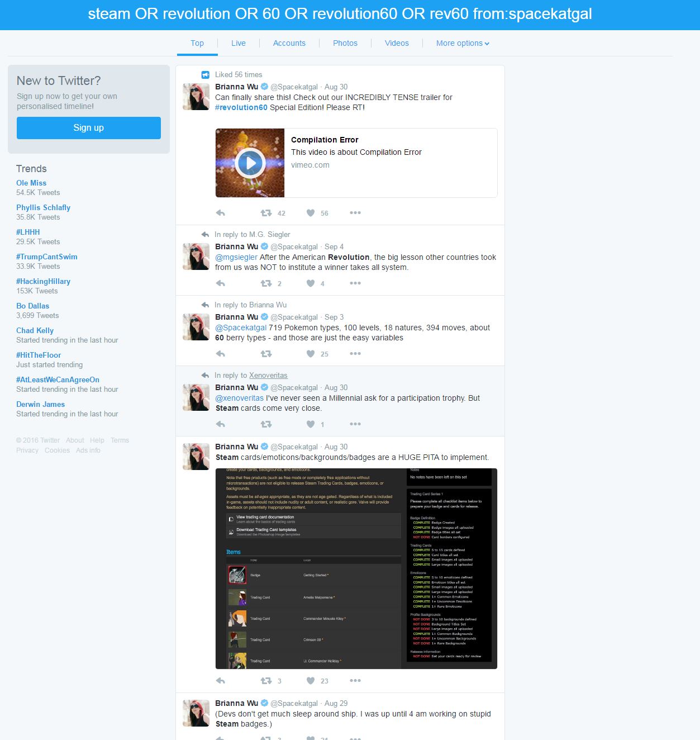
Task: Click Brianna Wu name on Aug 29 tweet
Action: [236, 703]
